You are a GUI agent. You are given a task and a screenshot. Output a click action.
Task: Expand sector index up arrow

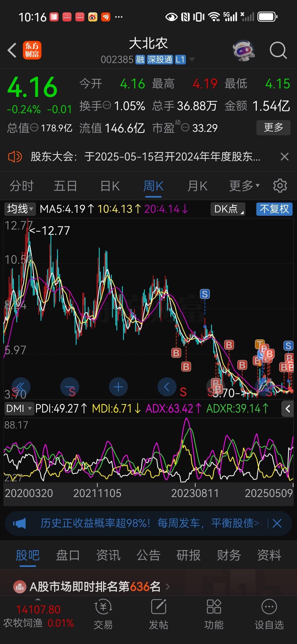click(x=38, y=599)
